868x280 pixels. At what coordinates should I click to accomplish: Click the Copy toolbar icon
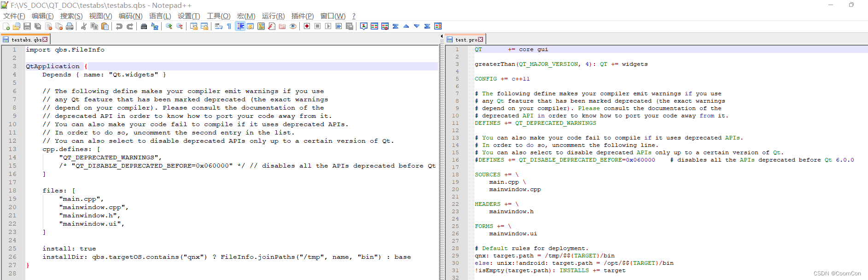point(94,26)
